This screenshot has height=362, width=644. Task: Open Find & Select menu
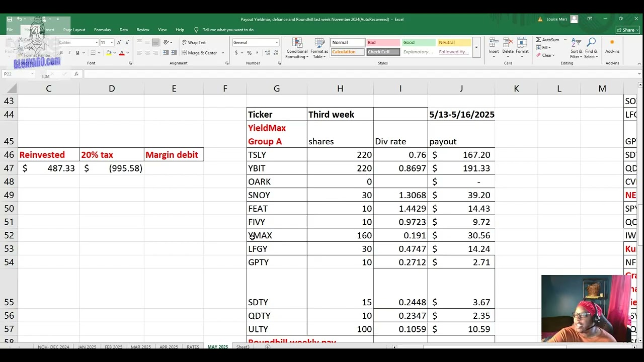point(591,48)
